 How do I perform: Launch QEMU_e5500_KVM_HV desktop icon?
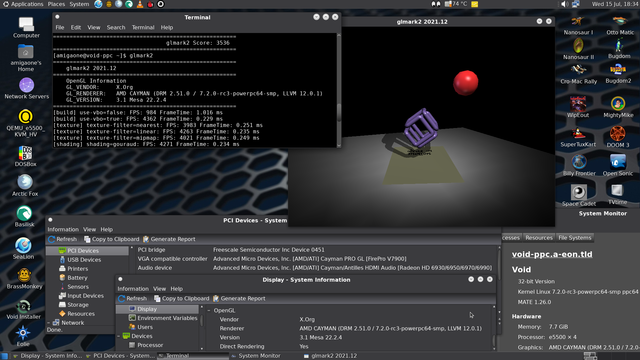(25, 122)
